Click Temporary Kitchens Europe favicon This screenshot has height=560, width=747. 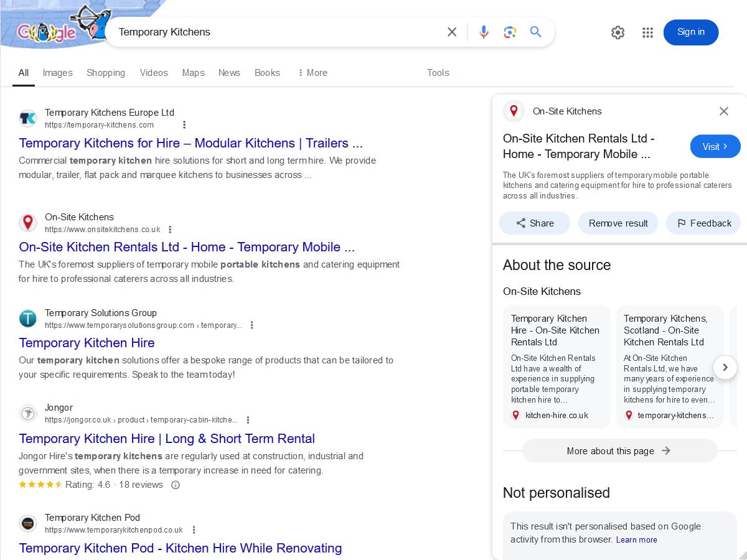coord(28,118)
